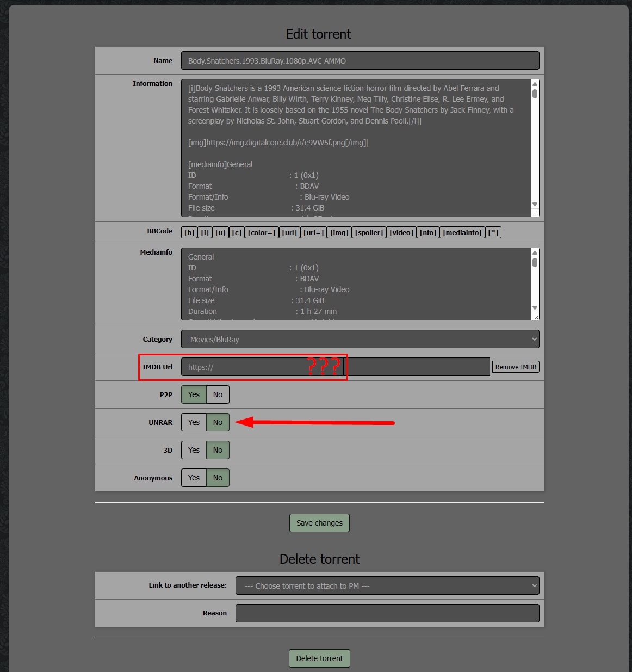The height and width of the screenshot is (672, 632).
Task: Click the Reason text field
Action: [387, 613]
